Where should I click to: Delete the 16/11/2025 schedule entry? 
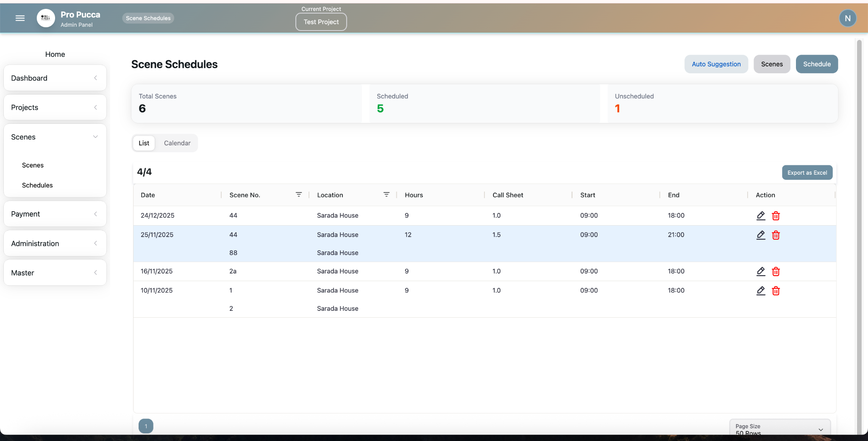click(x=776, y=271)
